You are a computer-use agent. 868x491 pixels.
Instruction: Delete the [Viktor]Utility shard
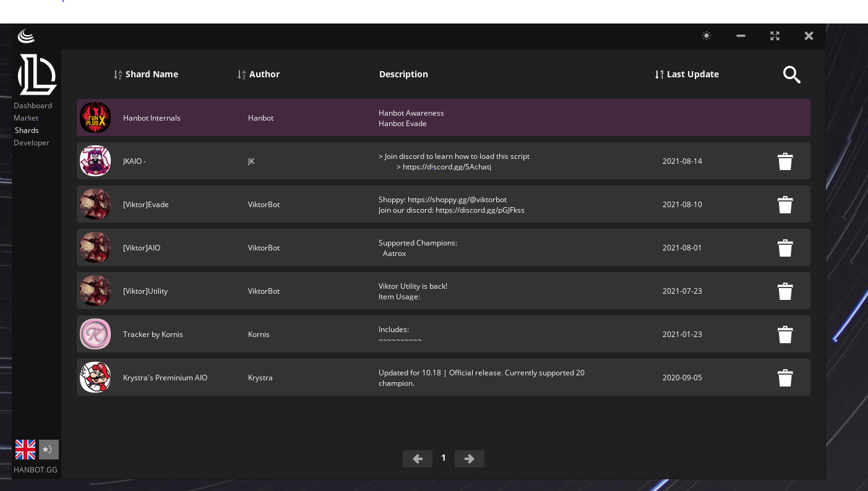[x=785, y=291]
